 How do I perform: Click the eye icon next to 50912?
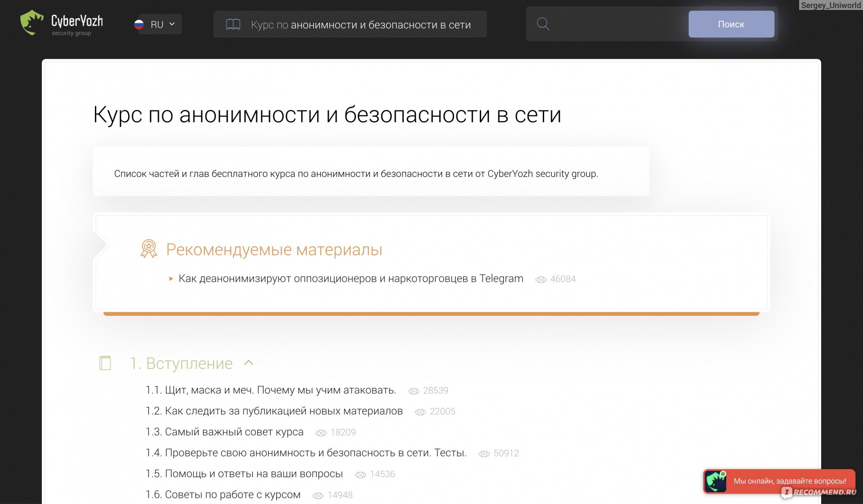click(484, 454)
